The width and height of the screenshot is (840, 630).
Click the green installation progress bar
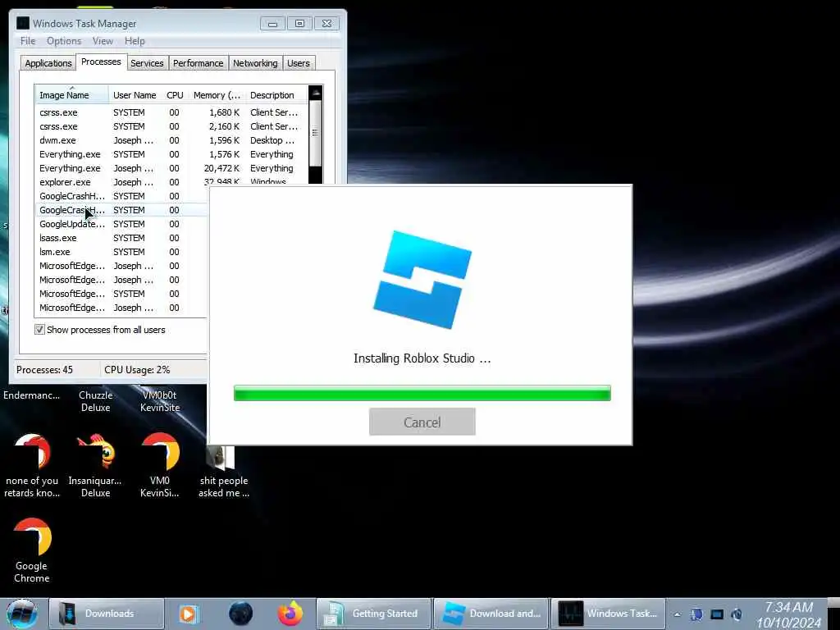[422, 393]
